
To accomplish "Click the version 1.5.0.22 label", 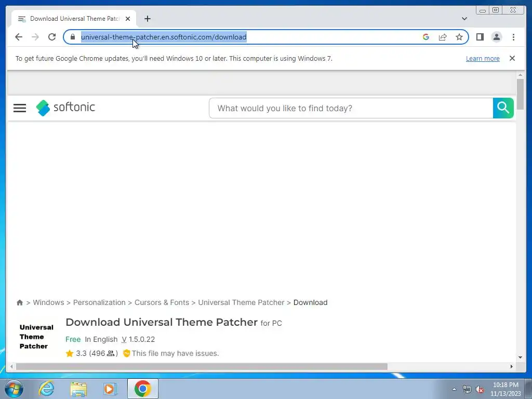I will coord(138,339).
